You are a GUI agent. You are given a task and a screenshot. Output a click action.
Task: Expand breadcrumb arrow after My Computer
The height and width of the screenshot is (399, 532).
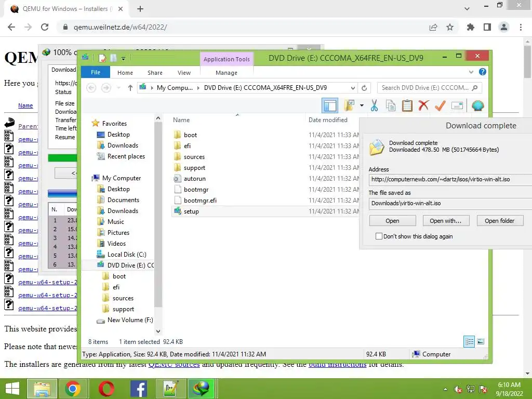(198, 88)
